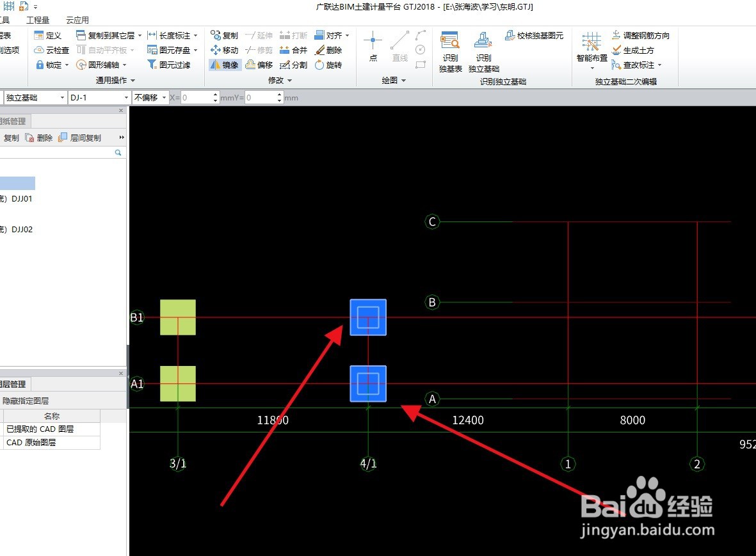Increase the X offset stepper value
The height and width of the screenshot is (556, 756).
[216, 95]
